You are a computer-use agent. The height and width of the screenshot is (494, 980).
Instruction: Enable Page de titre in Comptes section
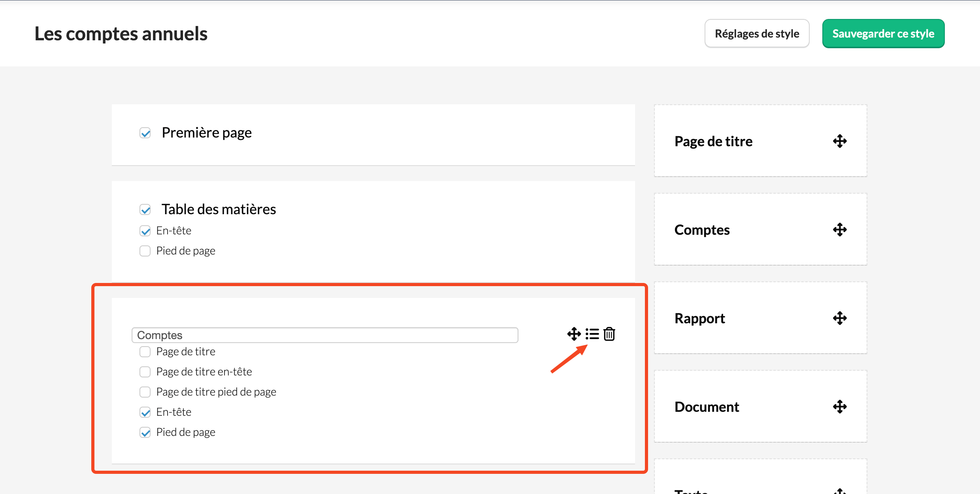[x=145, y=352]
